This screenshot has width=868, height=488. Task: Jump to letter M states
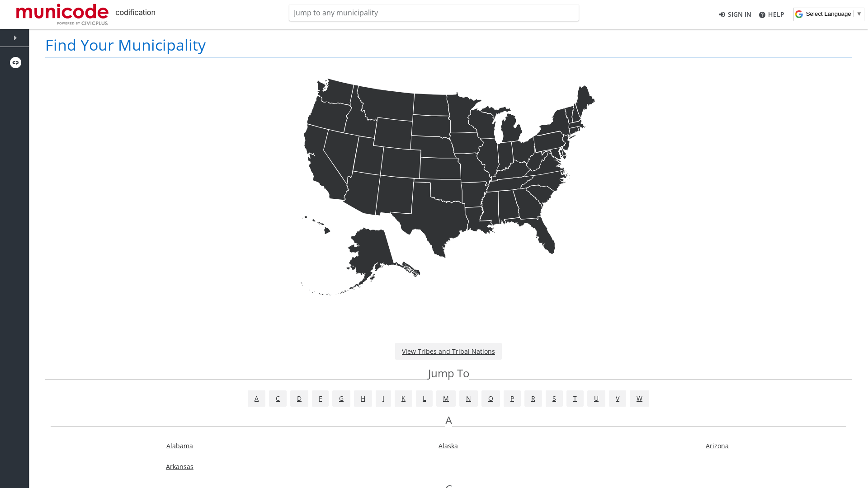[446, 399]
